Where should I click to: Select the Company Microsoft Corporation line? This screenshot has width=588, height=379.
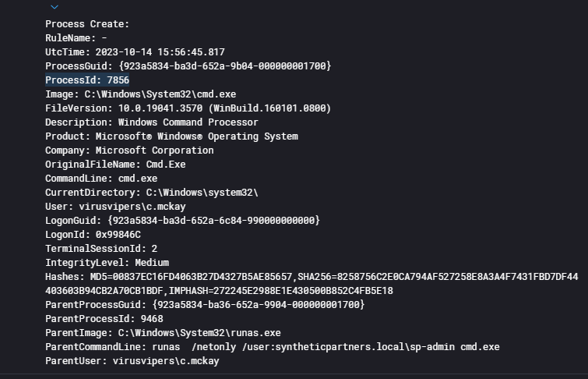[x=129, y=151]
